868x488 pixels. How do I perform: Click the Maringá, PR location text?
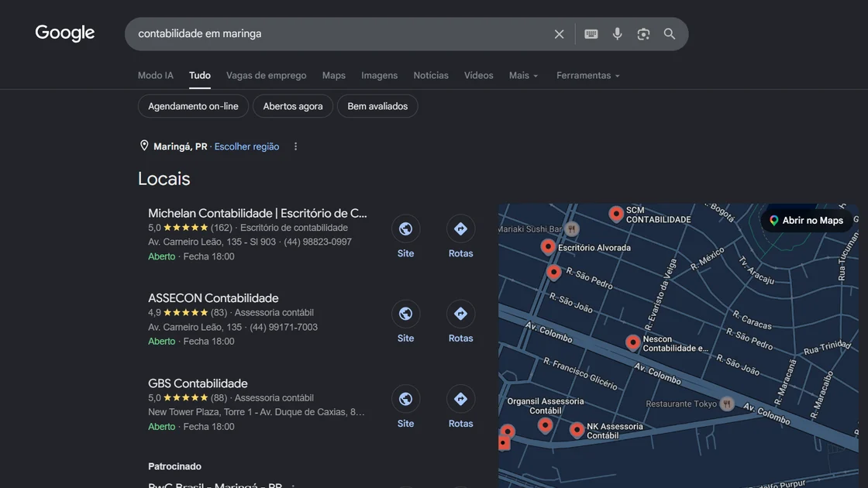180,146
